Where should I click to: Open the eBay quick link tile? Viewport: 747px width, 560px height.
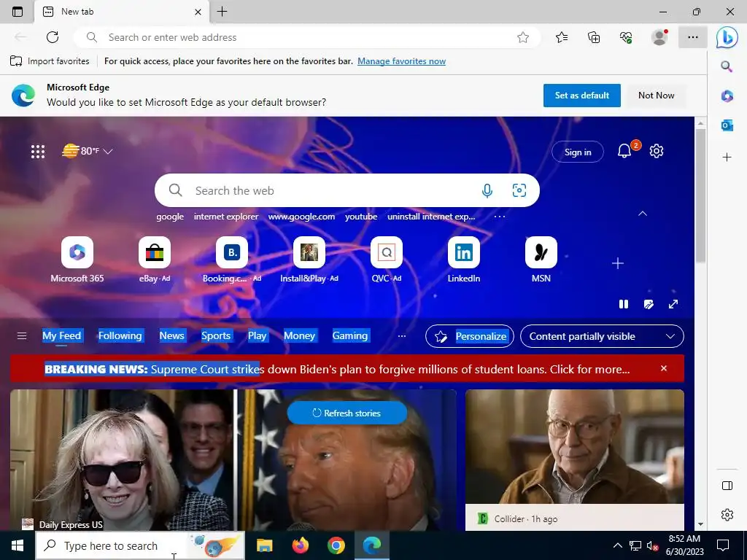(x=155, y=260)
